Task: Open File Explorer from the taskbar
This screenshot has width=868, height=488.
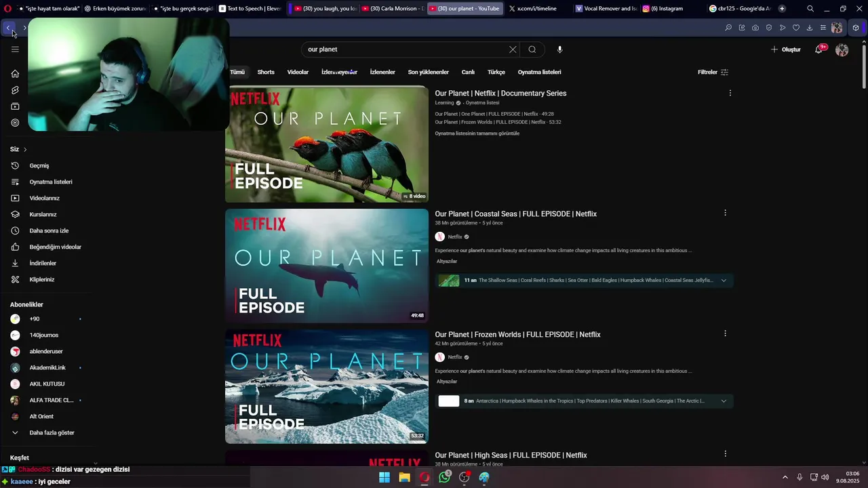Action: tap(404, 477)
